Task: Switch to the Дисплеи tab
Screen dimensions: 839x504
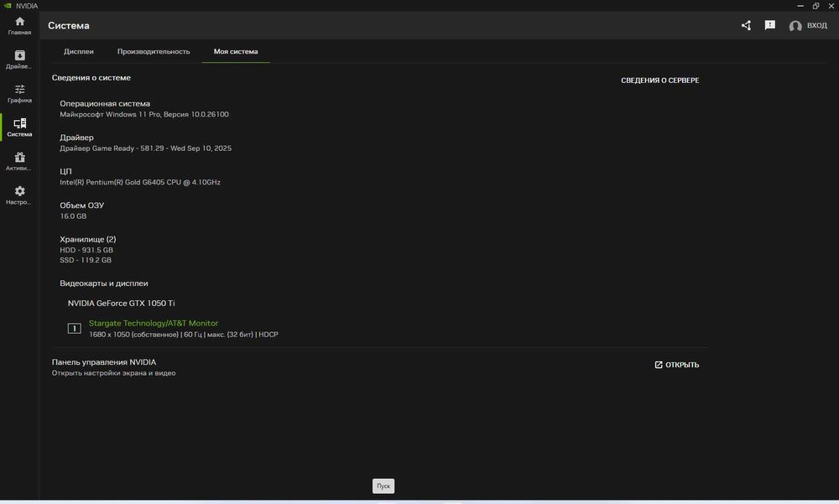Action: click(x=79, y=51)
